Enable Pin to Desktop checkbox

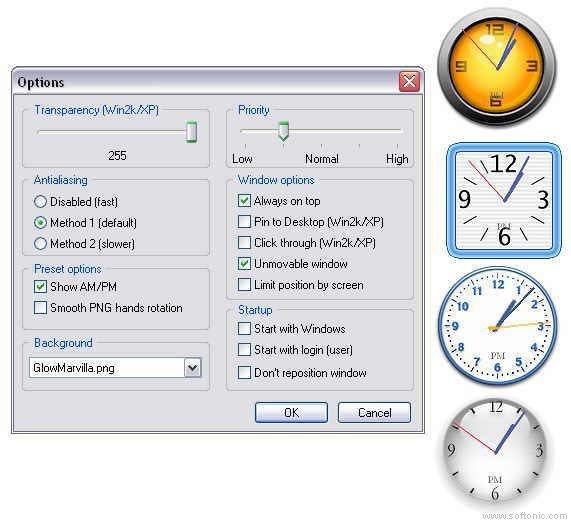point(244,221)
